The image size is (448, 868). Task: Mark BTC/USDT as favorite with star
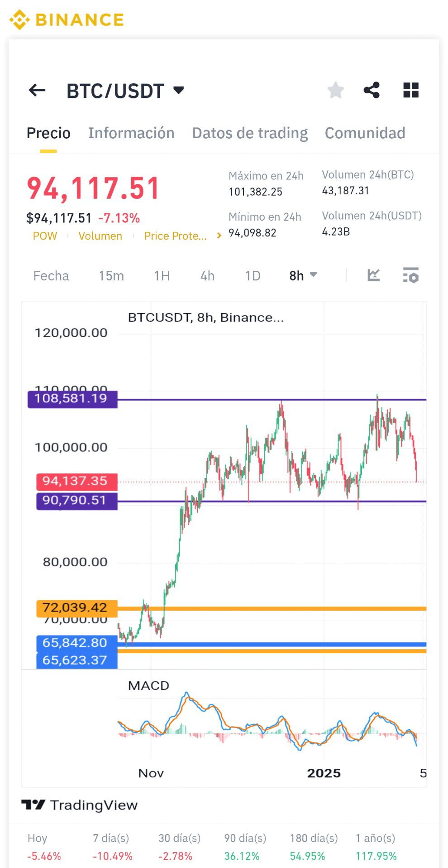pos(335,90)
